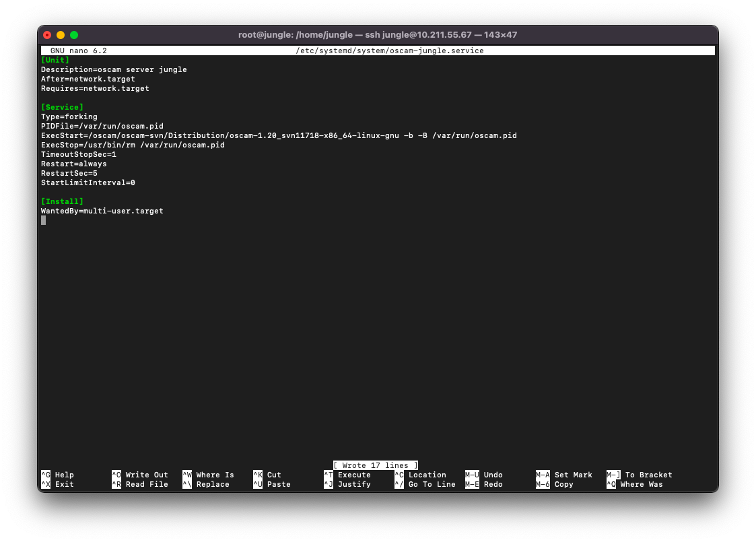Click the M-E Redo shortcut
The height and width of the screenshot is (542, 756).
[x=483, y=484]
